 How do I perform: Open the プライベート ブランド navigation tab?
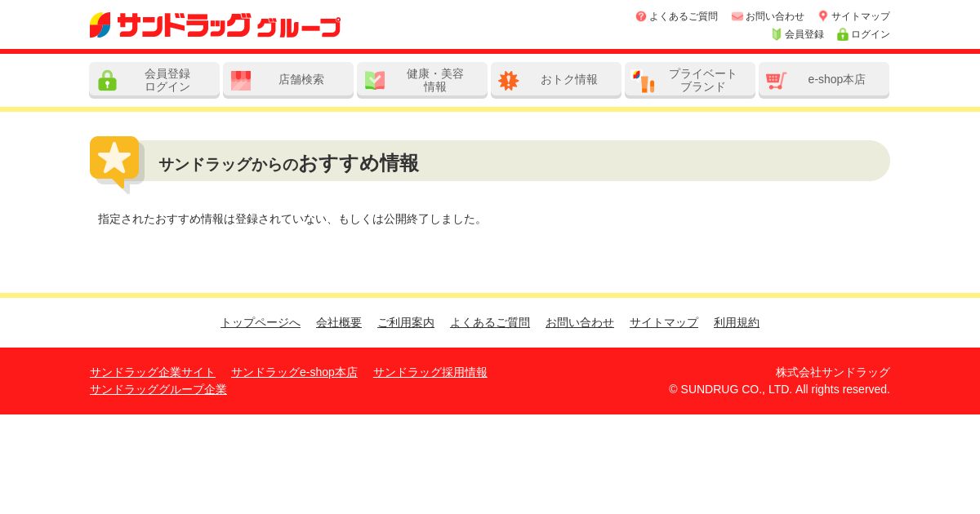[690, 80]
